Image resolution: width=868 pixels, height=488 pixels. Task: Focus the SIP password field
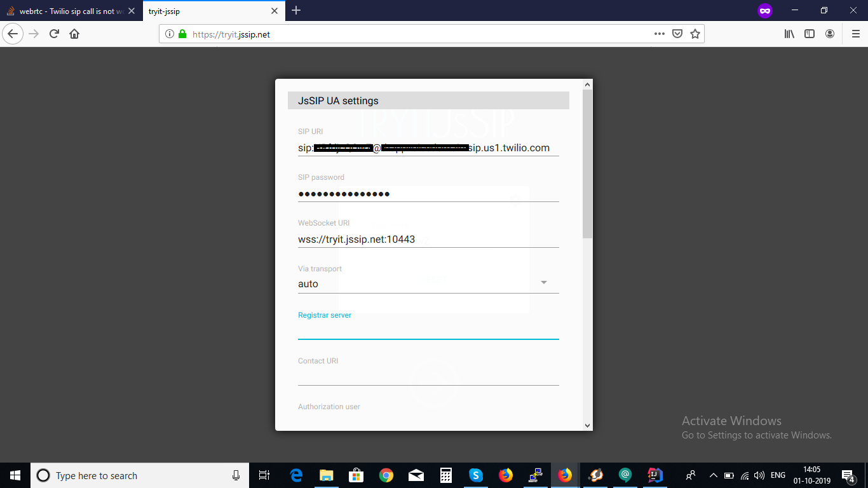tap(428, 194)
